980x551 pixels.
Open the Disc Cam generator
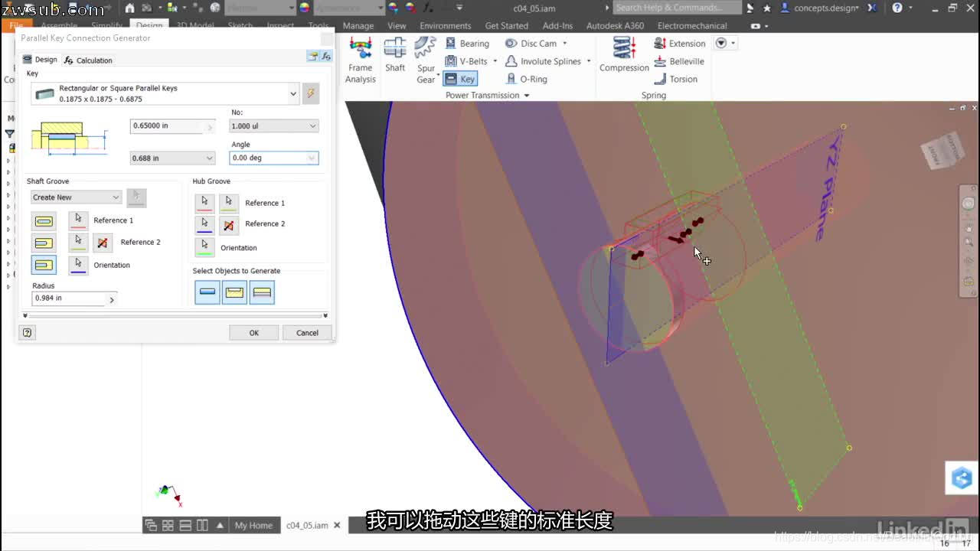tap(531, 44)
